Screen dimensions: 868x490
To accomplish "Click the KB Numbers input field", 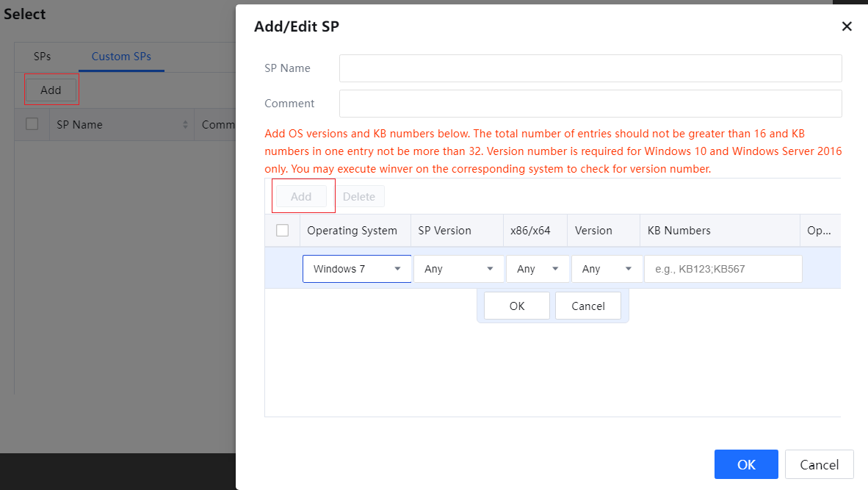I will (723, 269).
